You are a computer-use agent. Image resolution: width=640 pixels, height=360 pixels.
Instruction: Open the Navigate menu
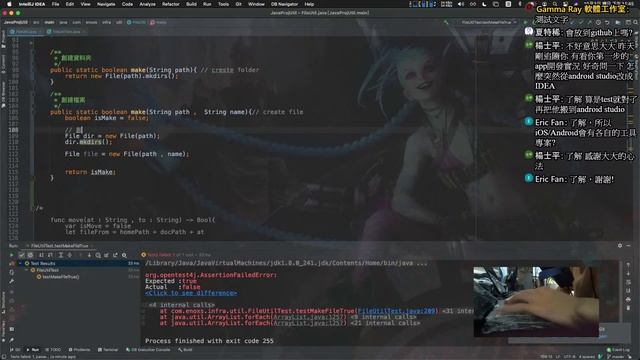click(x=106, y=4)
